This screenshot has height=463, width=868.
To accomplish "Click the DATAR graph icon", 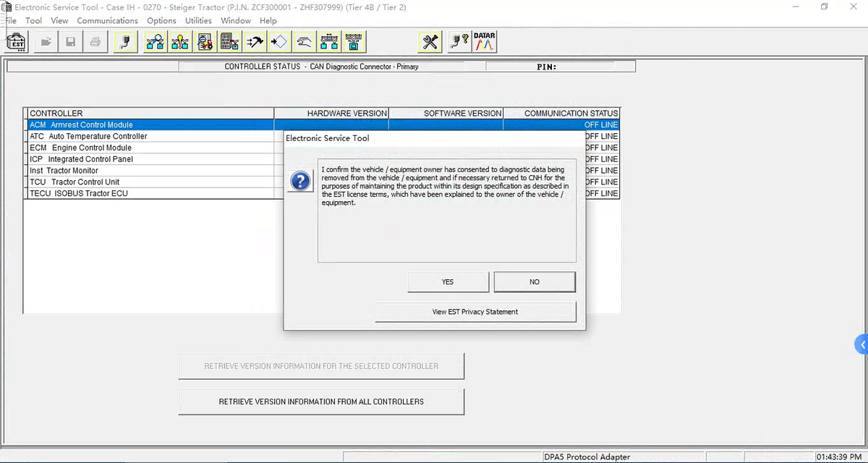I will pos(485,43).
